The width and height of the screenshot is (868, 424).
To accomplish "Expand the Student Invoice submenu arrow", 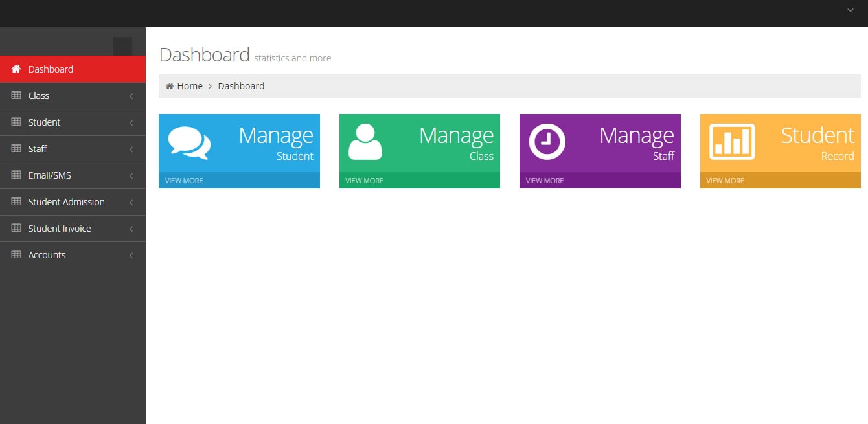I will [x=131, y=229].
